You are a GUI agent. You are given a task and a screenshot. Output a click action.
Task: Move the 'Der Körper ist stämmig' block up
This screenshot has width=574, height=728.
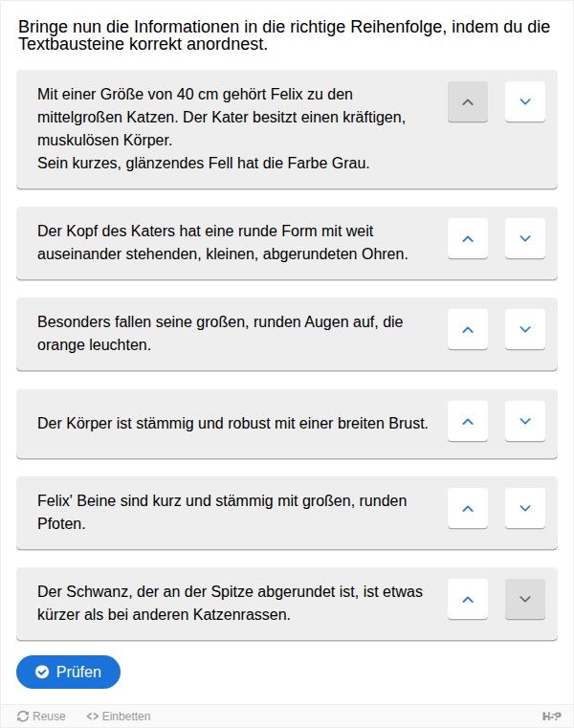click(468, 421)
